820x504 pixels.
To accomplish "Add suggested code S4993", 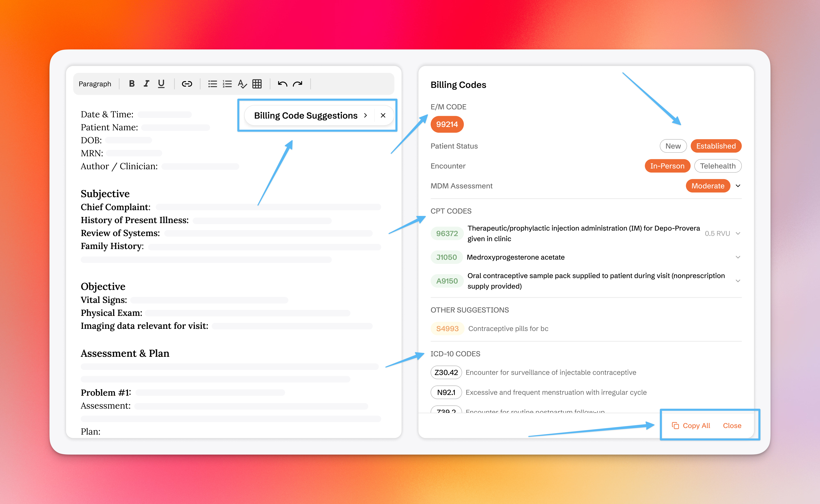I will [x=447, y=328].
